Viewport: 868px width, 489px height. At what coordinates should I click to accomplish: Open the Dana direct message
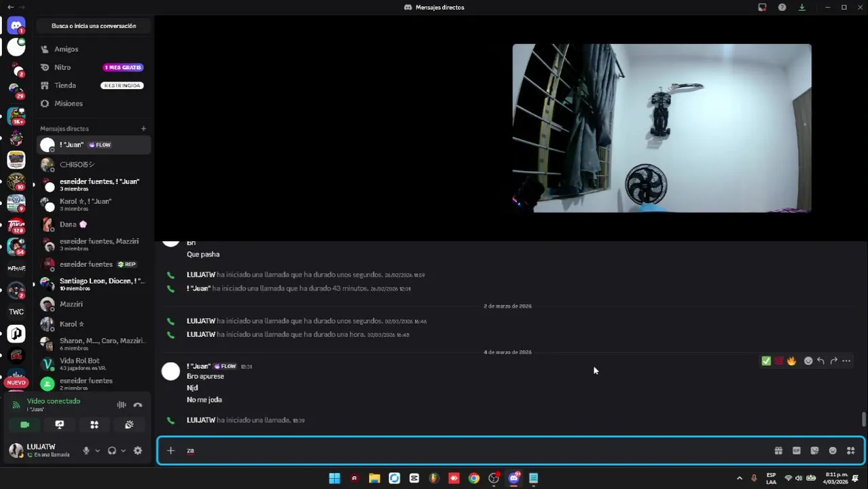coord(94,224)
